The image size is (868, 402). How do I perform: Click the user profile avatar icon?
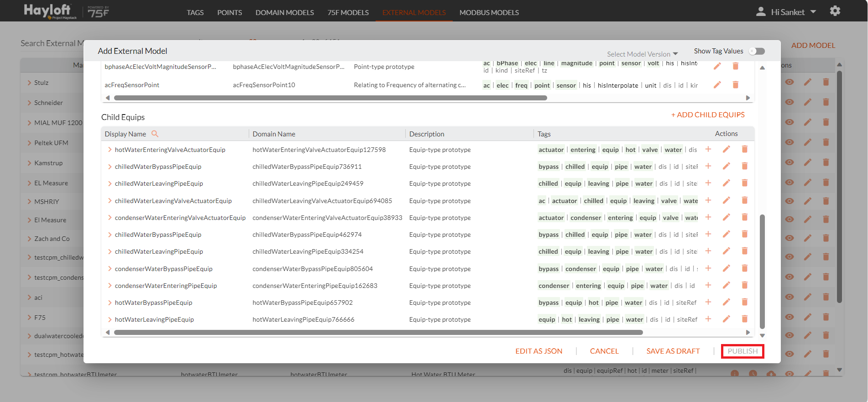[x=761, y=11]
